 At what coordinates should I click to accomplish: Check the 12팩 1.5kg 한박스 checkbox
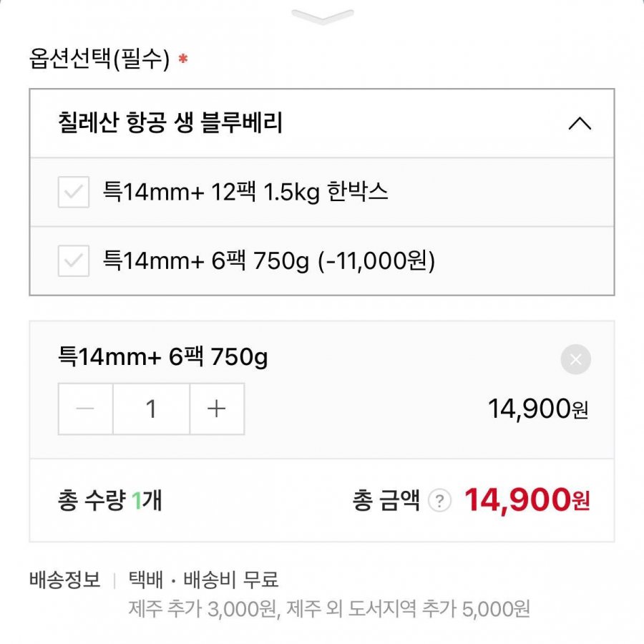click(74, 192)
